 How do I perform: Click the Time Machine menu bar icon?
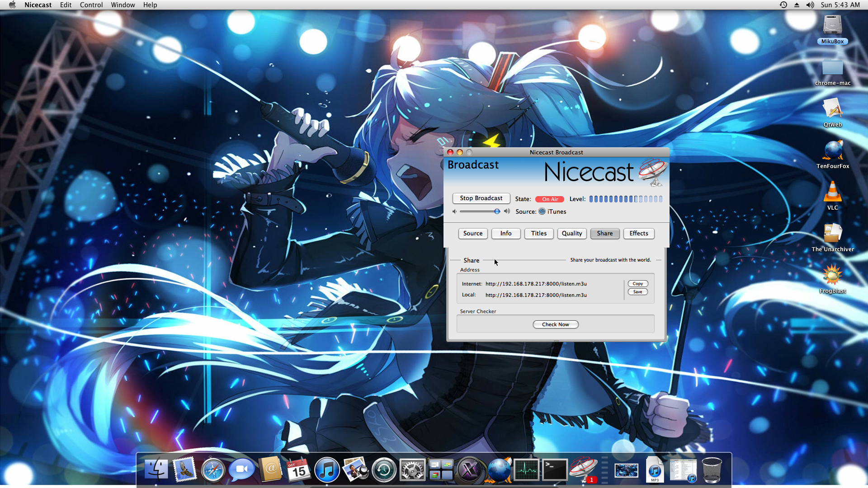pyautogui.click(x=783, y=5)
